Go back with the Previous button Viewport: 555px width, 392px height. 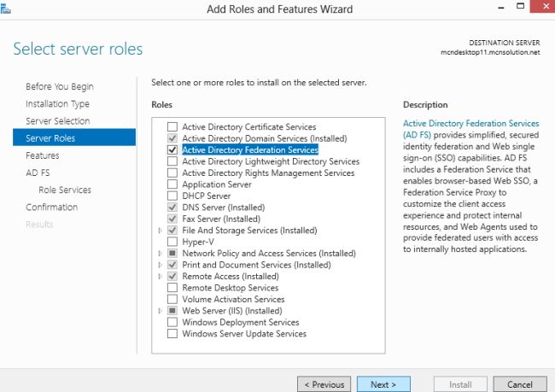[x=324, y=384]
